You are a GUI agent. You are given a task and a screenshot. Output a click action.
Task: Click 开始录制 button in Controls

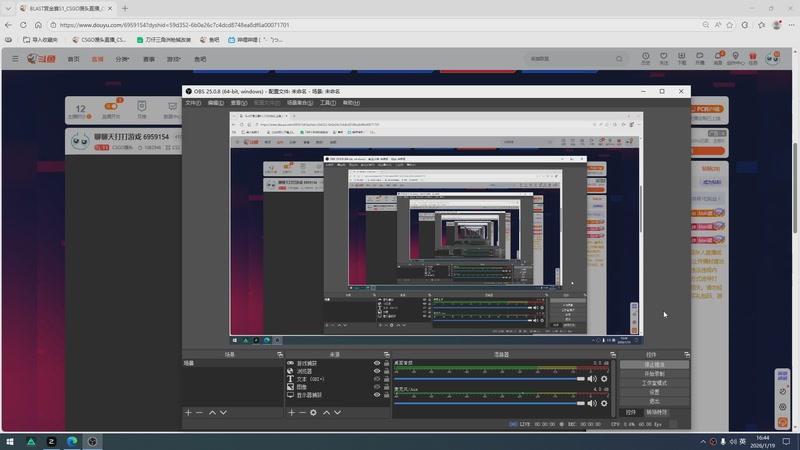(x=654, y=374)
